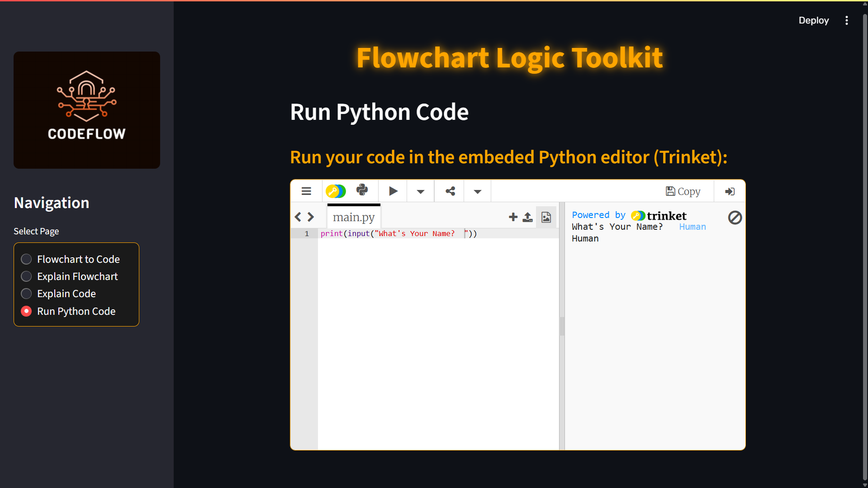Open the three-dot main menu

847,20
